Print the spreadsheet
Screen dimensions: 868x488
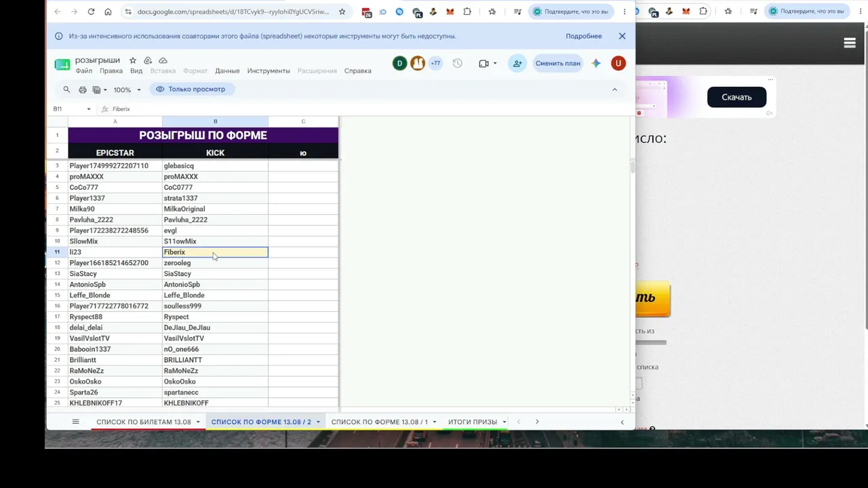pyautogui.click(x=83, y=89)
